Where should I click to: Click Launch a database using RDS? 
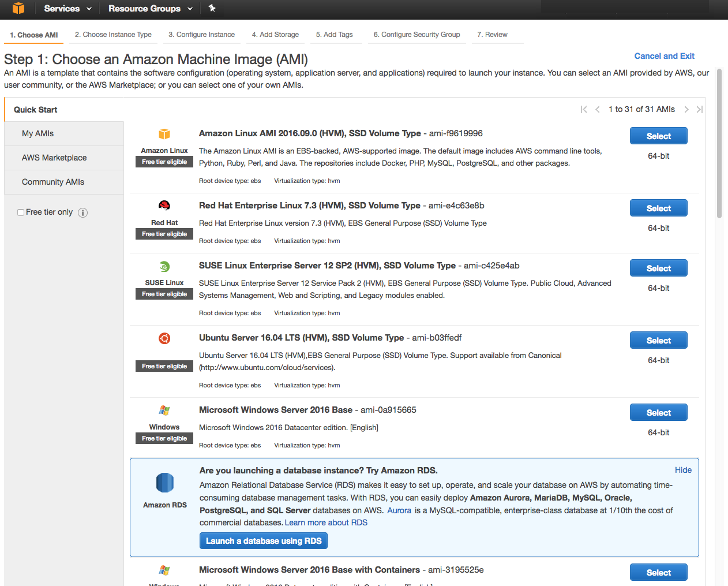pyautogui.click(x=264, y=541)
